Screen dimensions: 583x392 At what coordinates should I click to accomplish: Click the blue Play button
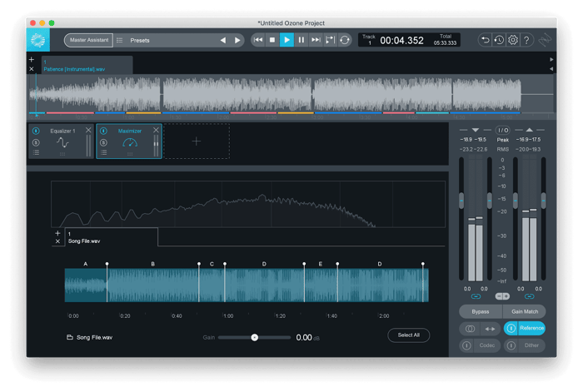[x=287, y=40]
